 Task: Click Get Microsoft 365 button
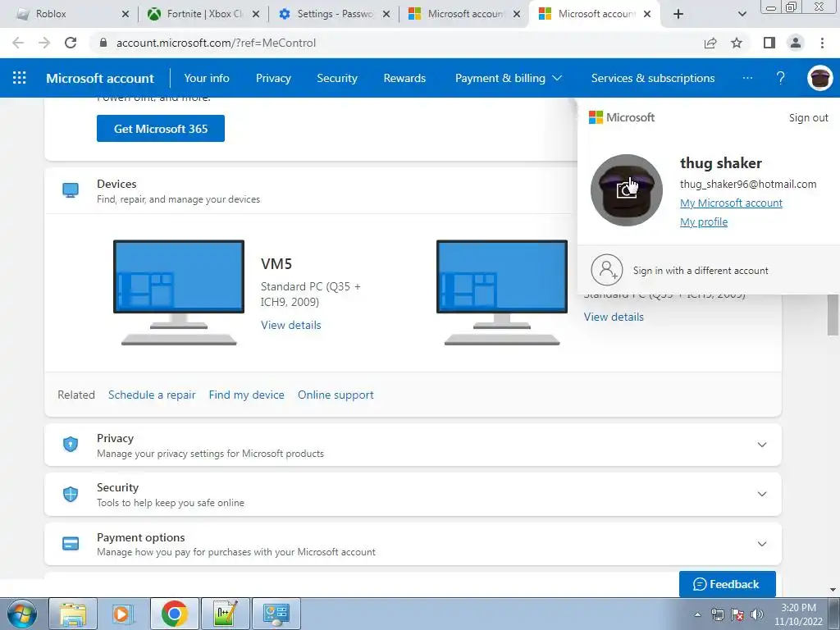(x=161, y=129)
